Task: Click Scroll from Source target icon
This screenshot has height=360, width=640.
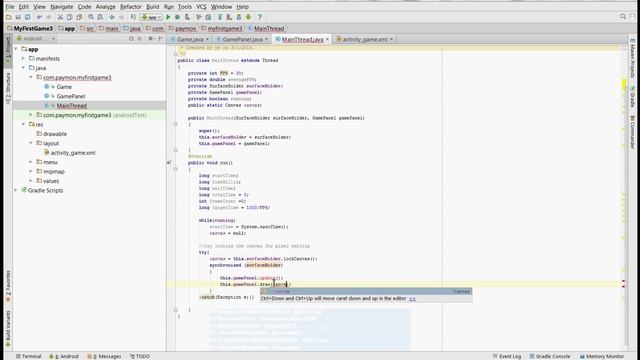Action: (x=131, y=39)
